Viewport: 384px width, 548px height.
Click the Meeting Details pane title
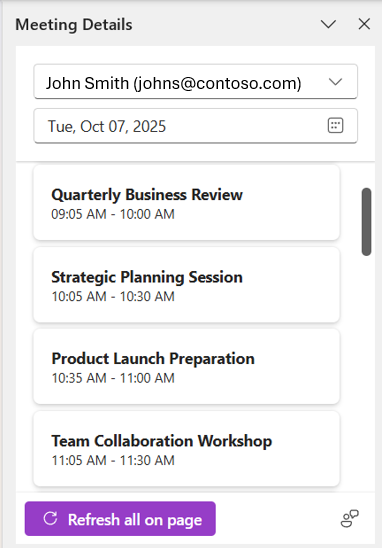pyautogui.click(x=74, y=25)
